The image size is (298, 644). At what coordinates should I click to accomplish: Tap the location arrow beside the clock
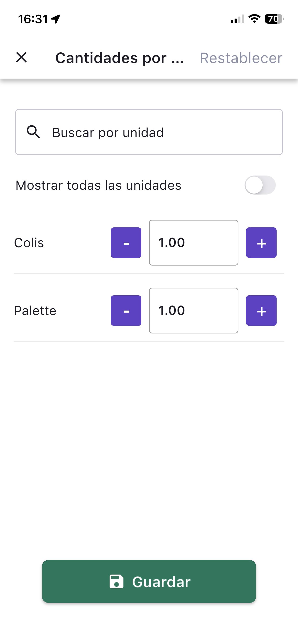(x=56, y=19)
